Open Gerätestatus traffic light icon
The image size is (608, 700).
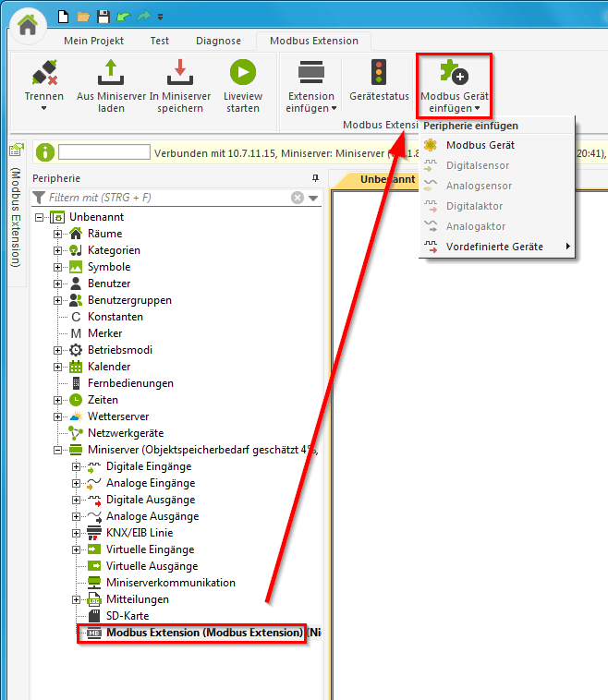click(379, 73)
